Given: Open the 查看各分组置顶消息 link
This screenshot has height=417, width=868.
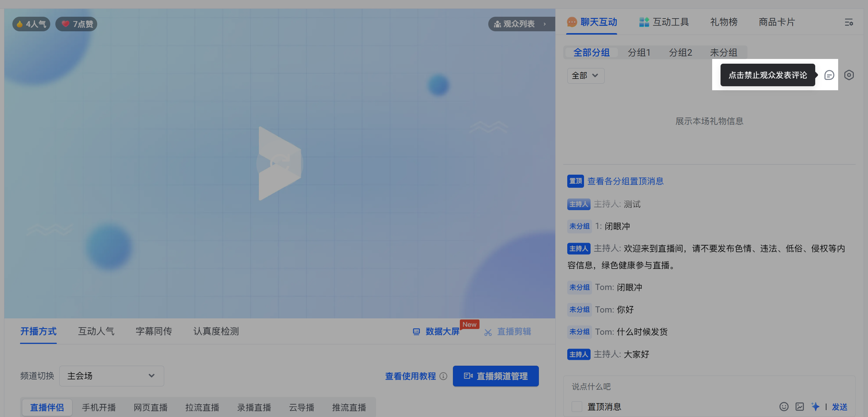Looking at the screenshot, I should tap(626, 181).
